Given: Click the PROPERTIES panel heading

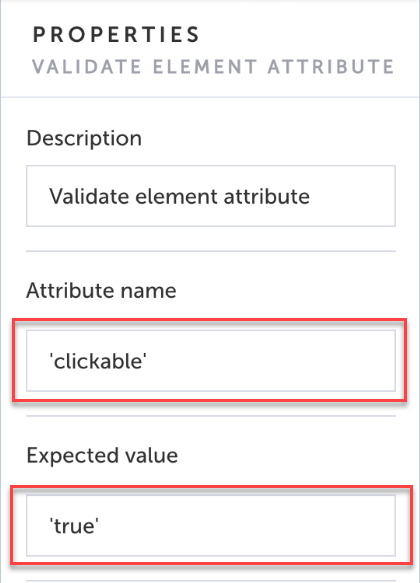Looking at the screenshot, I should pyautogui.click(x=116, y=35).
